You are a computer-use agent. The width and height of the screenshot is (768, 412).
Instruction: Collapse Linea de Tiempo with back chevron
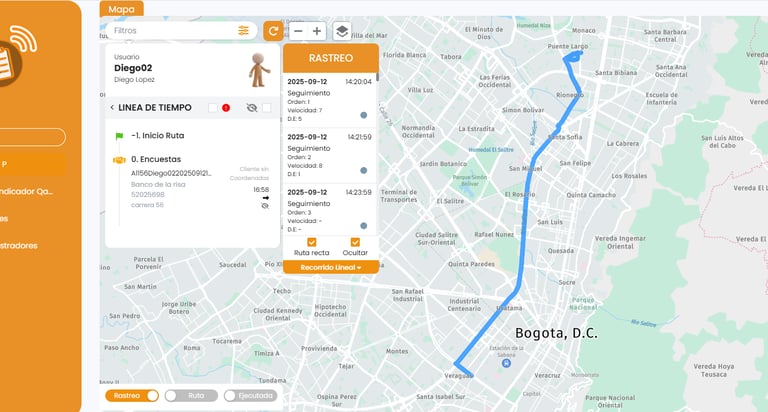point(112,107)
